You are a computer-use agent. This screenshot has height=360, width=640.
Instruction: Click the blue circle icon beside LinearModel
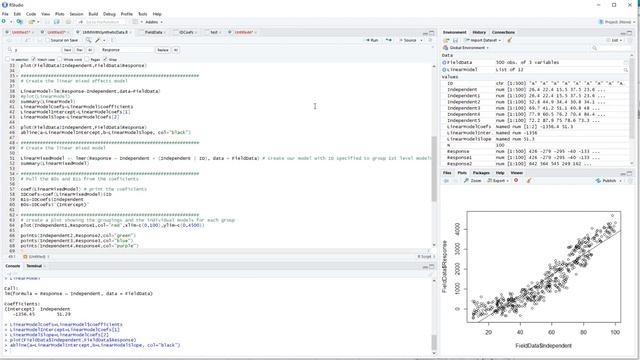[x=444, y=70]
